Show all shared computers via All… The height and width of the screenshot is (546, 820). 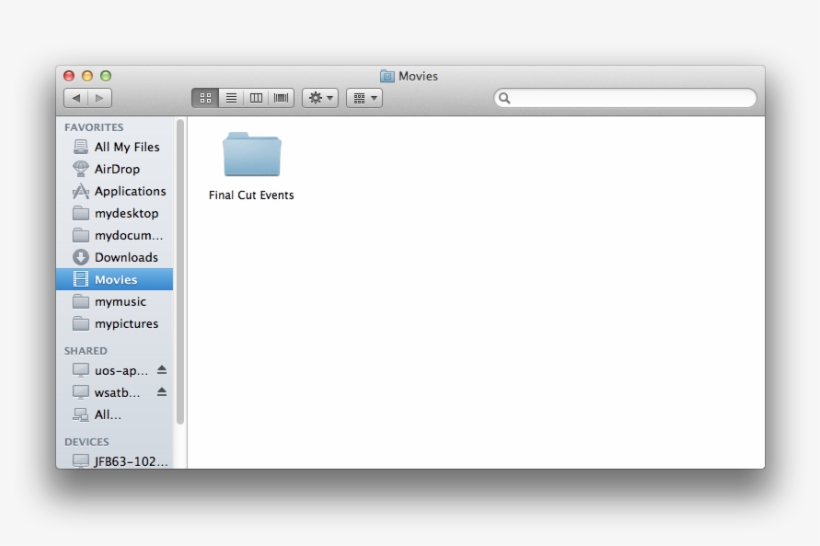tap(107, 414)
